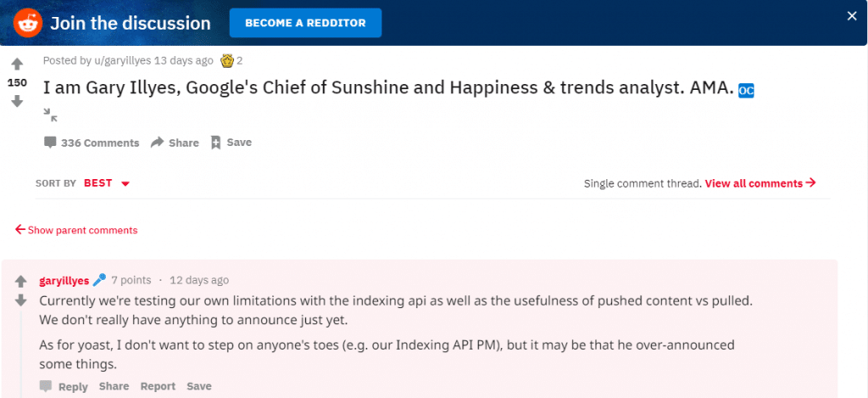The image size is (868, 398).
Task: Share the AMA post
Action: point(175,143)
